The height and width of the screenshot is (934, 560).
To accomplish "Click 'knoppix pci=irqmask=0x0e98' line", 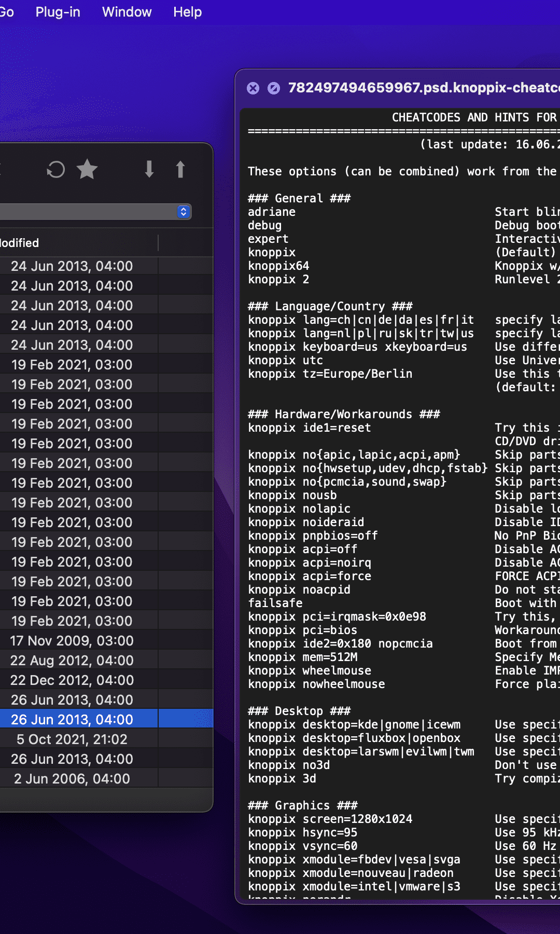I will 337,616.
